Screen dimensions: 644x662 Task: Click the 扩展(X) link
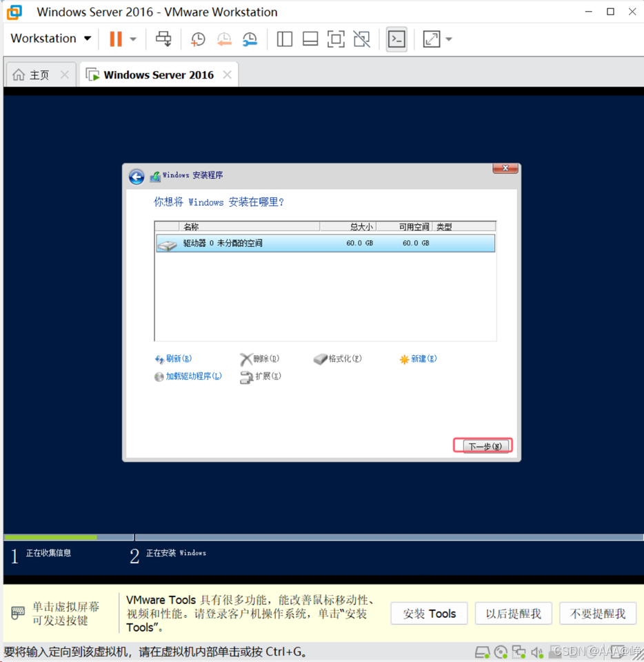(261, 377)
